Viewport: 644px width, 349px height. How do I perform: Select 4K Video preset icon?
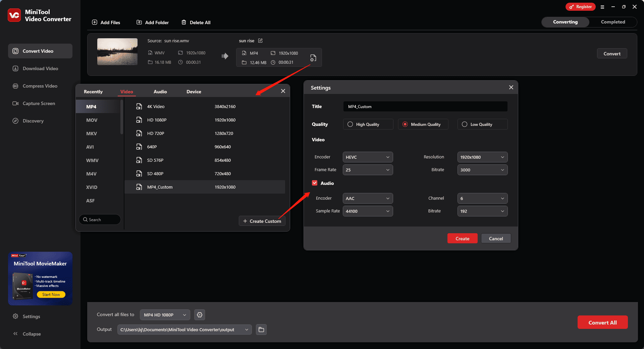click(139, 106)
